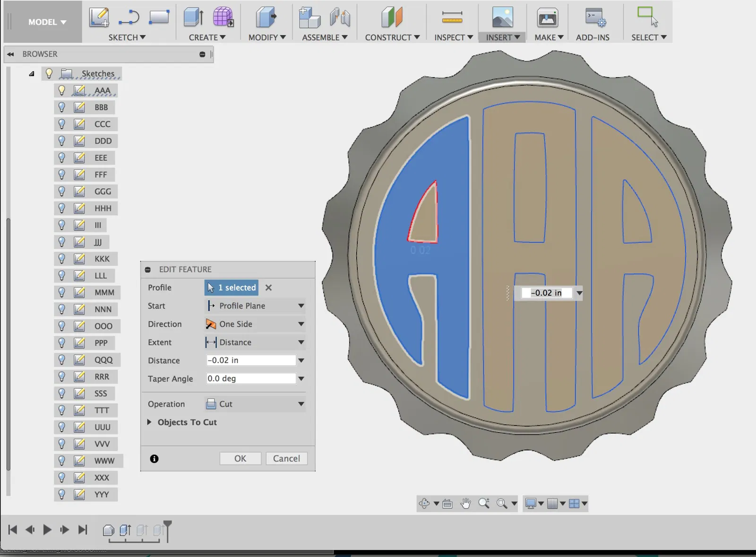Open the CONSTRUCT menu
Screen dimensions: 756x557
392,37
